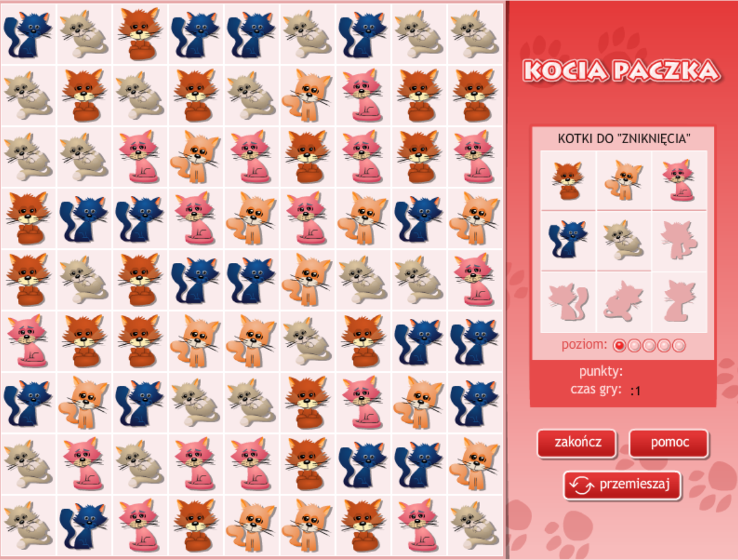The image size is (738, 560).
Task: Select the last poziom level circle
Action: [678, 346]
